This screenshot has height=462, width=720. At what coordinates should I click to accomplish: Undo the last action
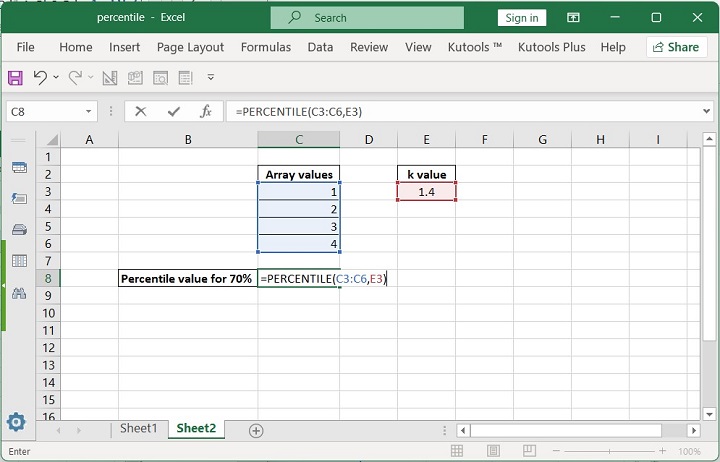coord(40,78)
